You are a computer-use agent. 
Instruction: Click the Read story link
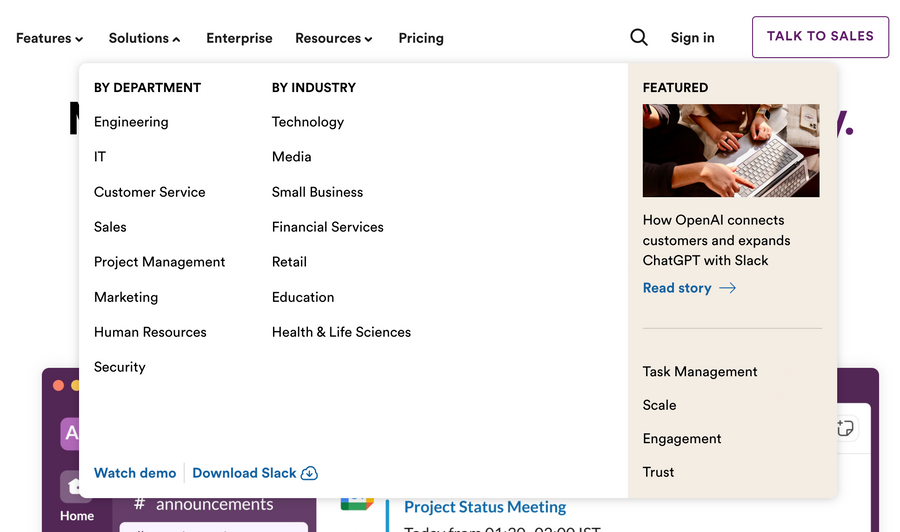tap(677, 288)
